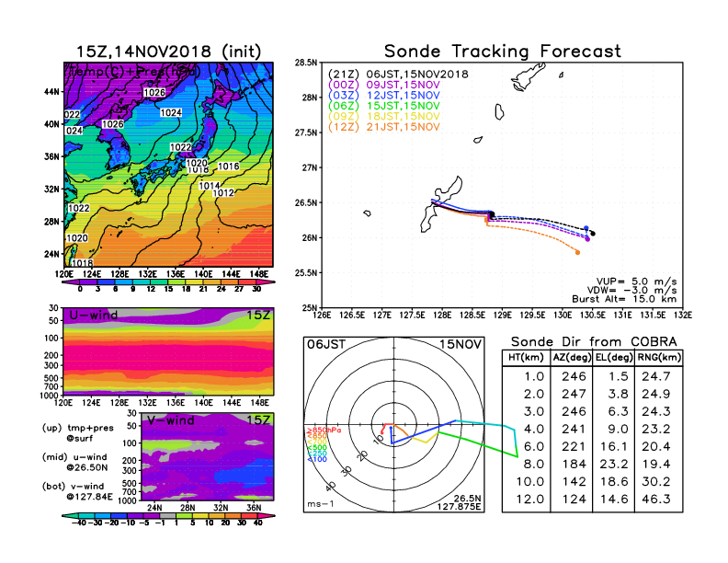Click the "Sonde Dir from COBRA" table title
The width and height of the screenshot is (728, 563).
pyautogui.click(x=594, y=342)
